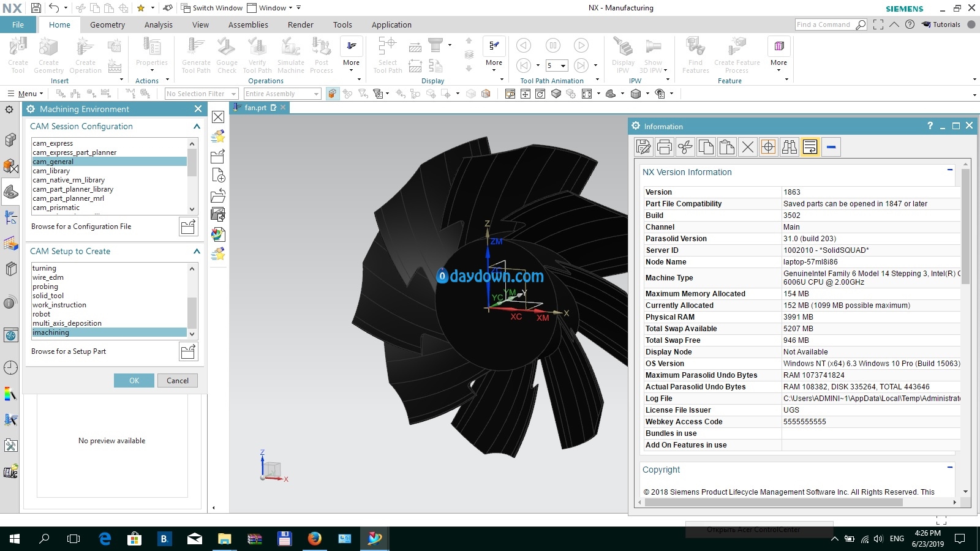The width and height of the screenshot is (980, 551).
Task: Collapse the NX Version Information section
Action: tap(950, 170)
